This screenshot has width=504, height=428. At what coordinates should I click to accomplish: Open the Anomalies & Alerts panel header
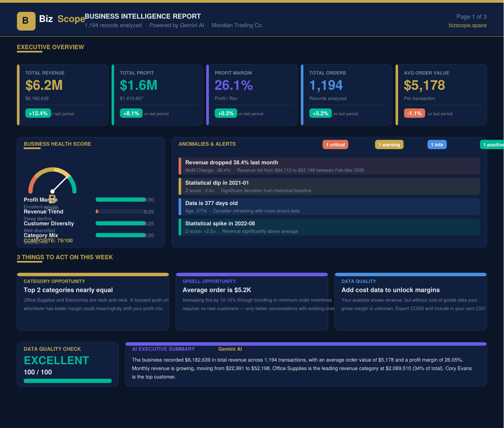[x=207, y=144]
